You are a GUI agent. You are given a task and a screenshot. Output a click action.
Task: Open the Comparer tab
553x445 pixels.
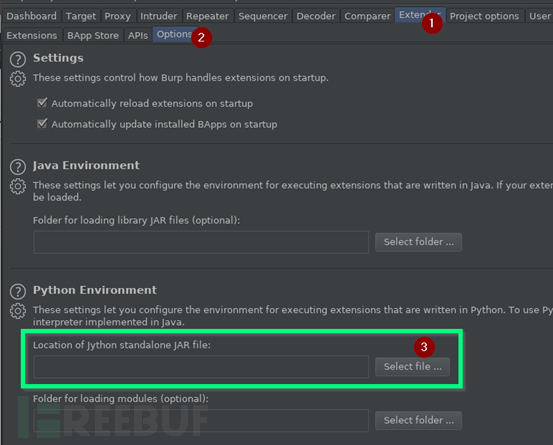tap(367, 16)
